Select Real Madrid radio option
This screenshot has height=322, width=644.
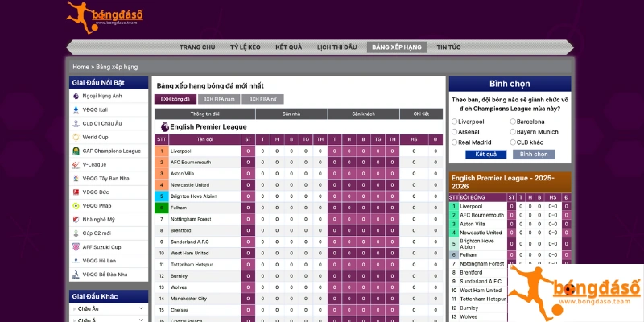tap(455, 142)
